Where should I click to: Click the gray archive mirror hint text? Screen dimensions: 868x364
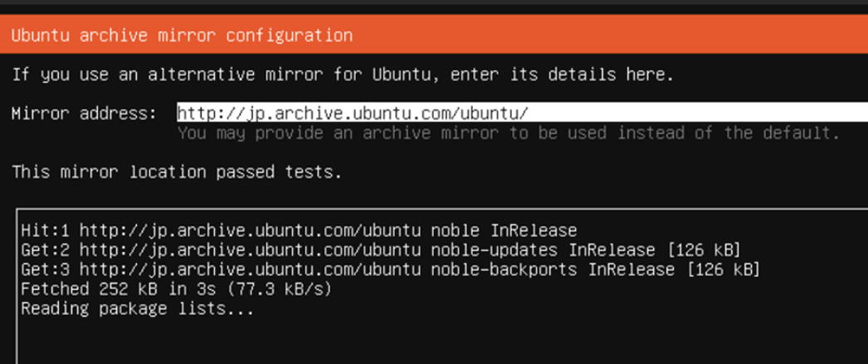pyautogui.click(x=508, y=133)
